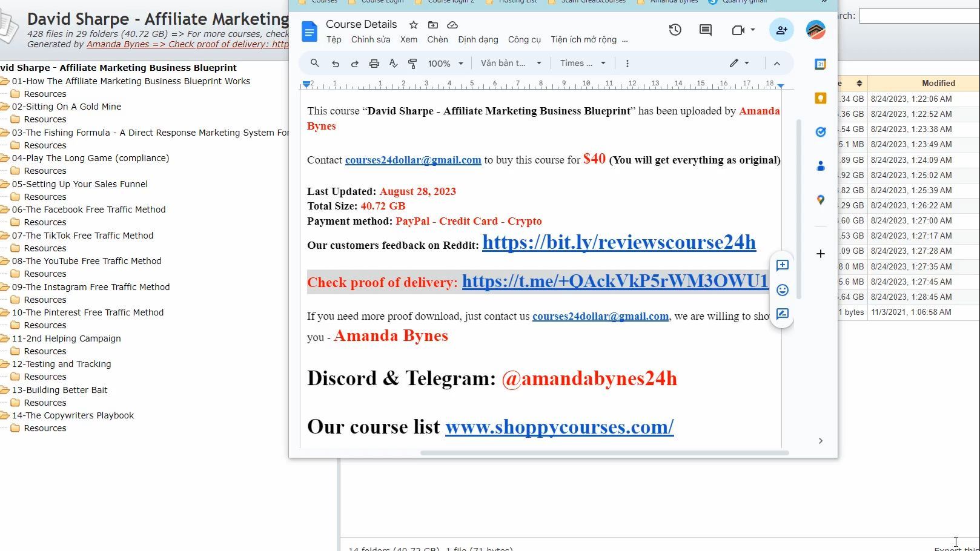Open the Định dạng menu
Viewport: 980px width, 551px height.
click(x=478, y=39)
